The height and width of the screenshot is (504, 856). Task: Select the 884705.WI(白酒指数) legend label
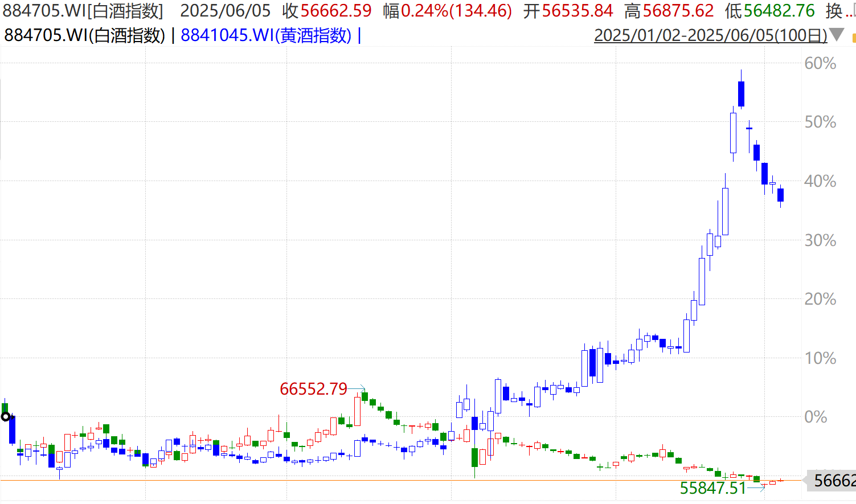84,35
